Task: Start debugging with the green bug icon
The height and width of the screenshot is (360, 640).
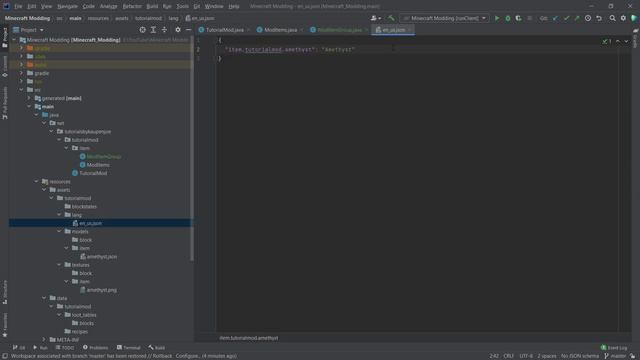Action: tap(508, 18)
